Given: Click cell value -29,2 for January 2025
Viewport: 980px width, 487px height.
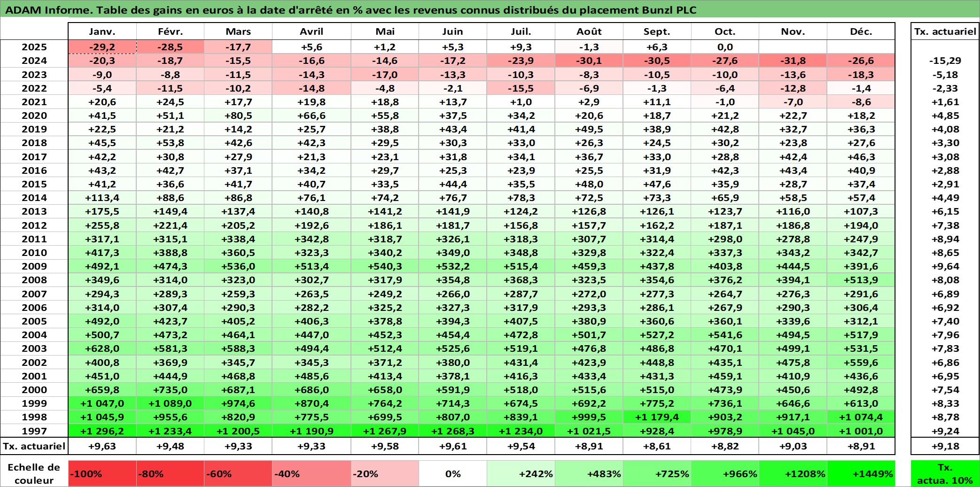Looking at the screenshot, I should tap(102, 47).
